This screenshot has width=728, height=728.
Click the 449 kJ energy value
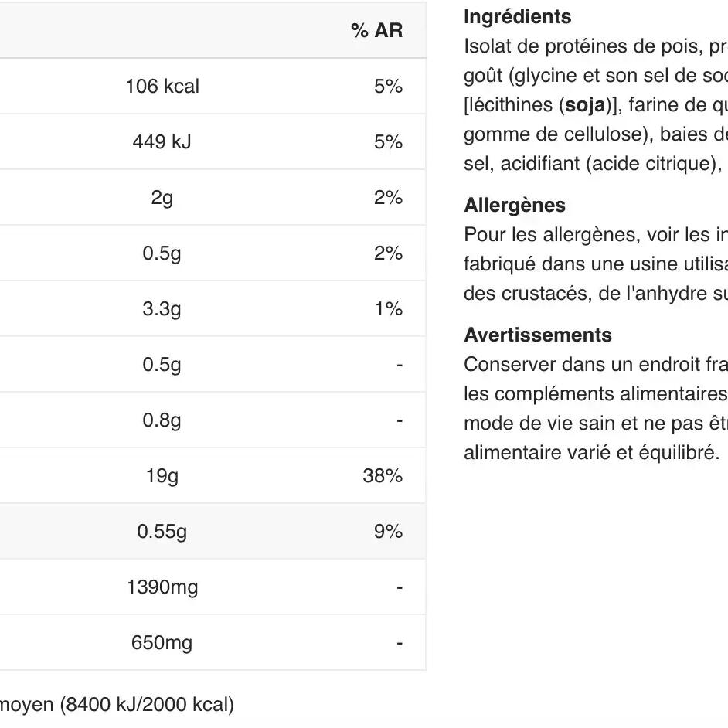tap(162, 141)
